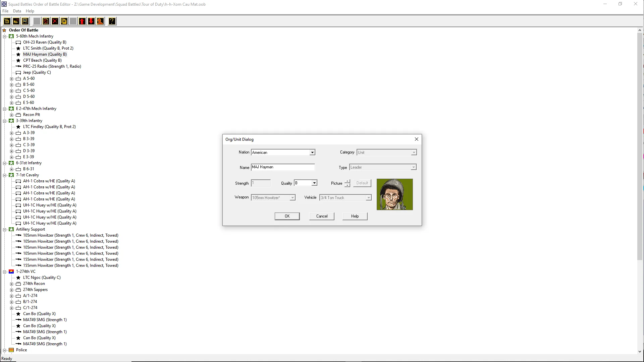Collapse the 7-1st Cavalry tree node
Image resolution: width=644 pixels, height=362 pixels.
(5, 175)
